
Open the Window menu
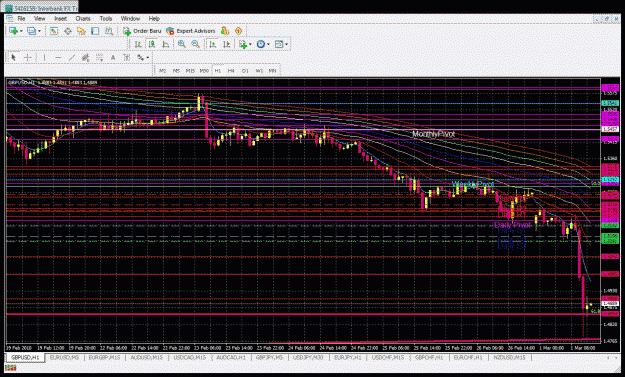[x=130, y=18]
